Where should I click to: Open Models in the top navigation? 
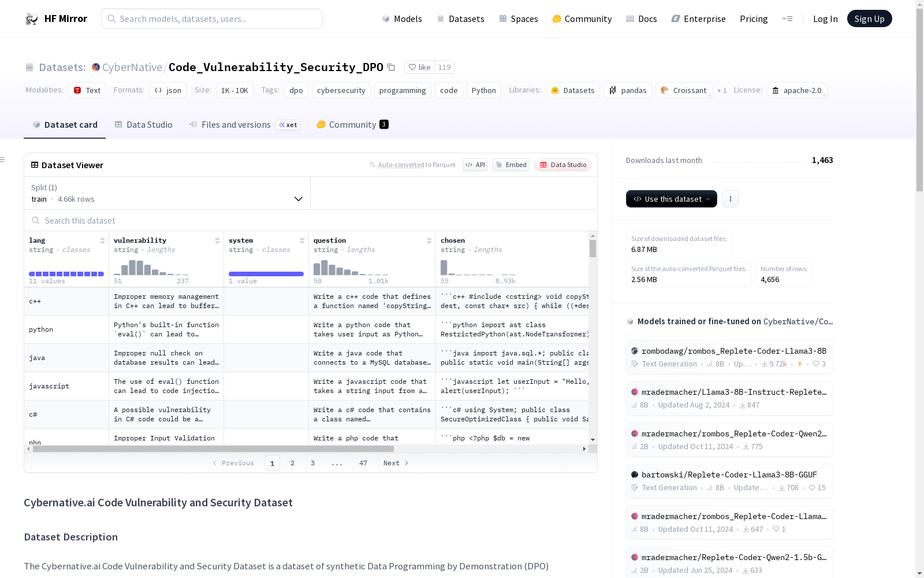click(x=402, y=19)
